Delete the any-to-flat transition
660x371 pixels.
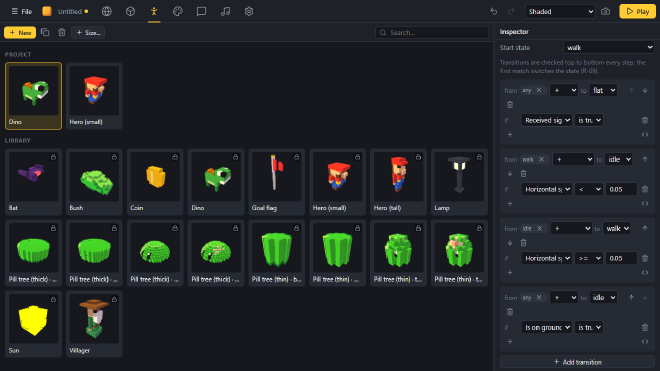(x=510, y=104)
